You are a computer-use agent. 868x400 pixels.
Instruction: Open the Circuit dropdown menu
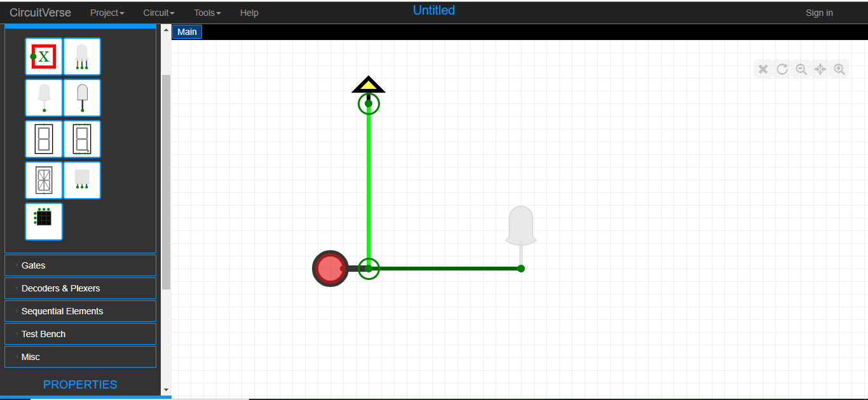point(159,13)
